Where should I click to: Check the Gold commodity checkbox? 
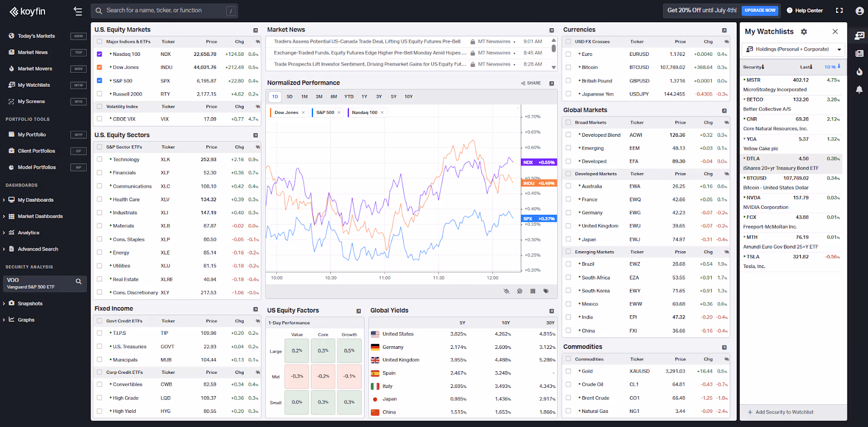pos(569,371)
